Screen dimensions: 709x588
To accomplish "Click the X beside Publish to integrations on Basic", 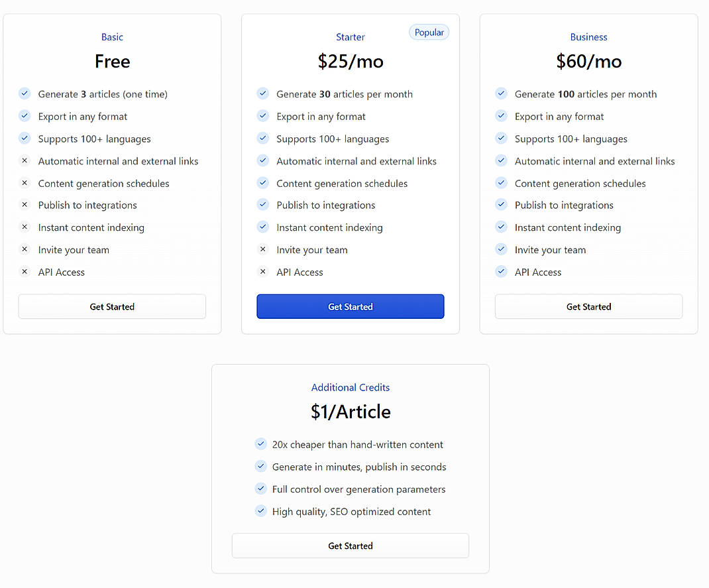I will click(25, 205).
